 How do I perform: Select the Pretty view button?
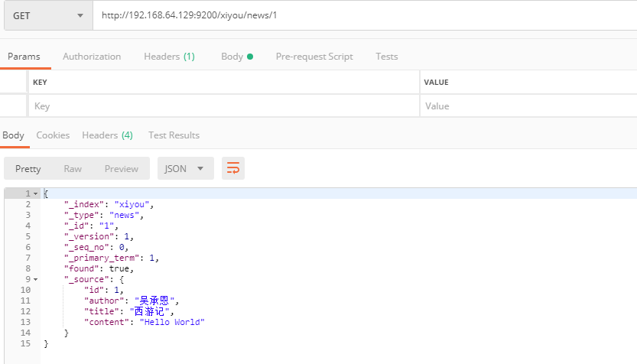(x=28, y=168)
